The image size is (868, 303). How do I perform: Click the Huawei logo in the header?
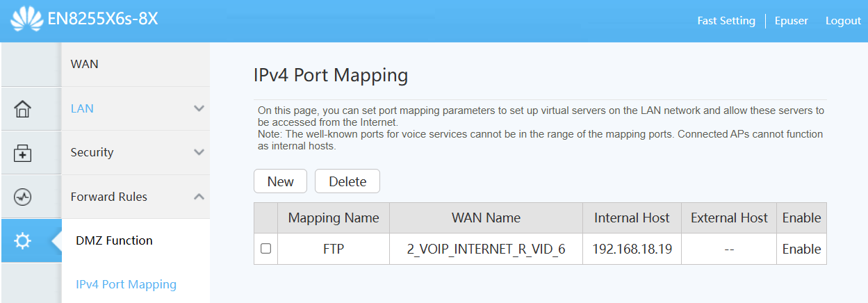26,19
